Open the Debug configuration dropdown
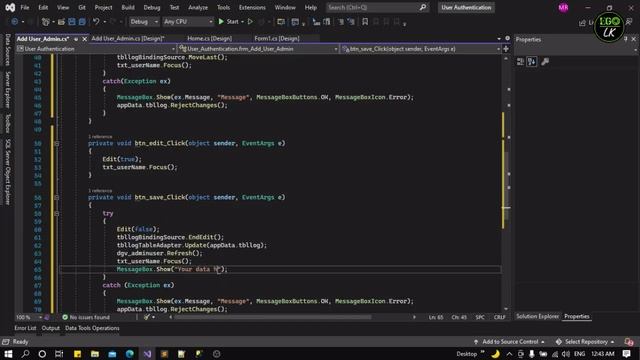The height and width of the screenshot is (360, 640). point(144,22)
